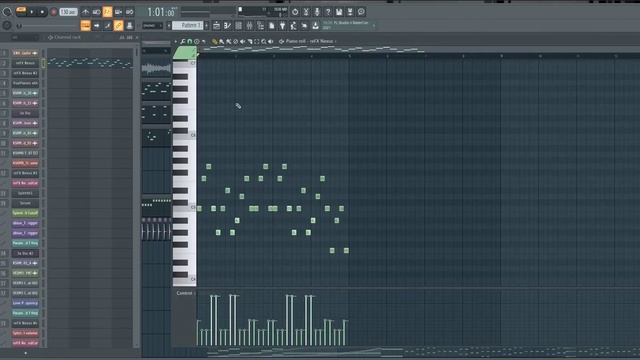Image resolution: width=640 pixels, height=360 pixels.
Task: Click the play button in transport
Action: pos(32,12)
